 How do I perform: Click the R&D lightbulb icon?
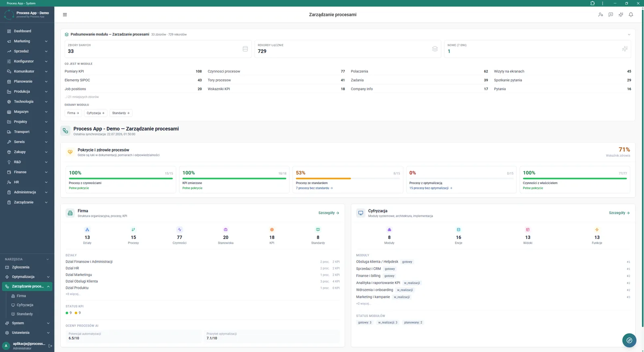[9, 162]
